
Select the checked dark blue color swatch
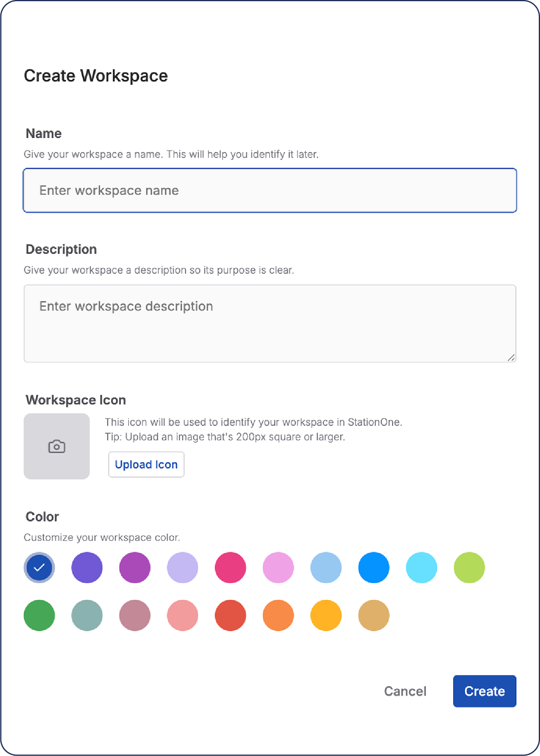[x=39, y=568]
